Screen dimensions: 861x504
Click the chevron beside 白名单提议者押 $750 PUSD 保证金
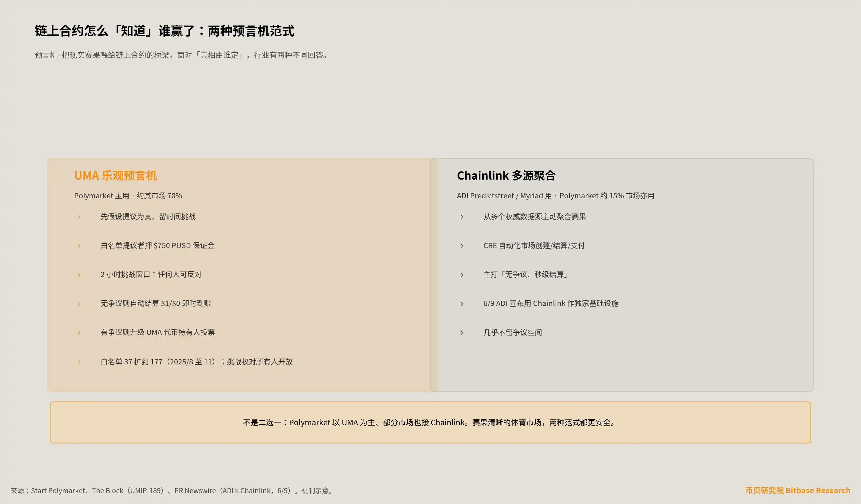point(79,246)
